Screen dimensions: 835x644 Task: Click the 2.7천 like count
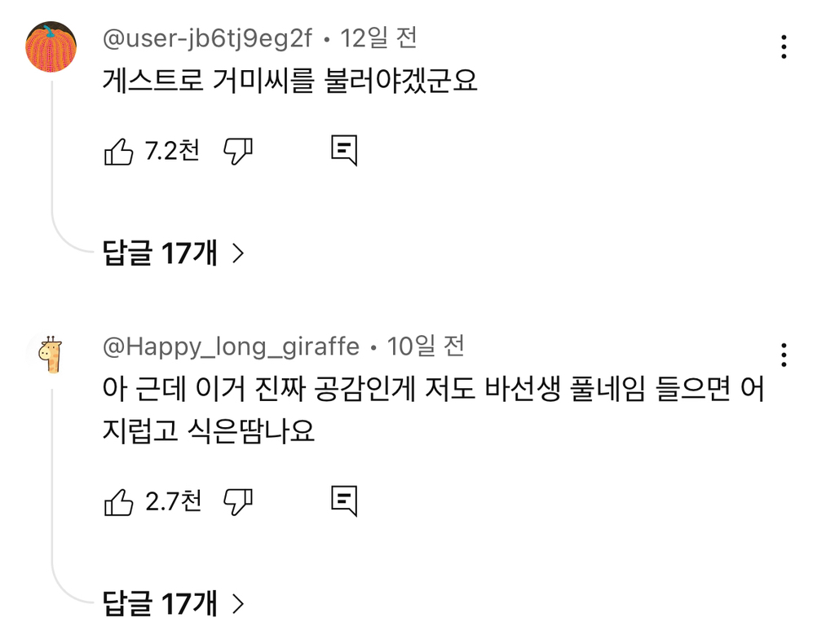pyautogui.click(x=173, y=501)
